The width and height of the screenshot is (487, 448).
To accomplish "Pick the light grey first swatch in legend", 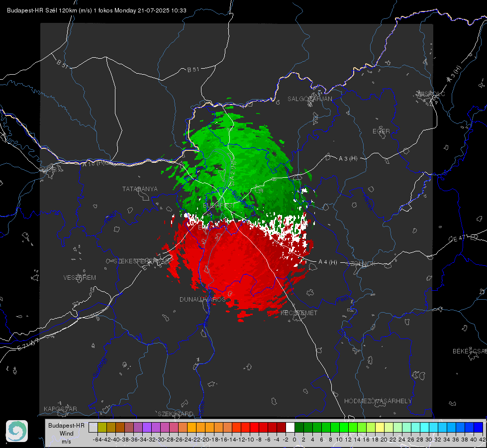I will coord(93,428).
